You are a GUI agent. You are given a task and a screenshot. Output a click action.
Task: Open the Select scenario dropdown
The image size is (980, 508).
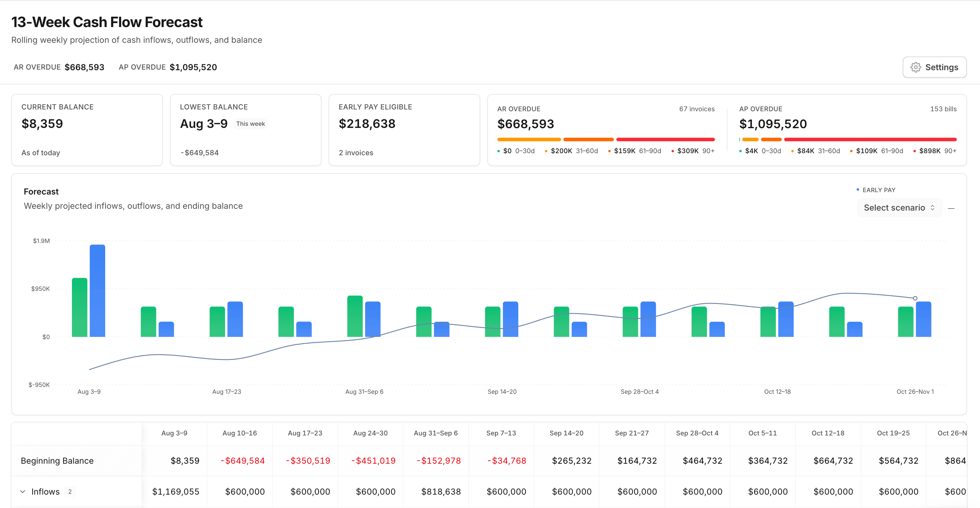point(899,208)
